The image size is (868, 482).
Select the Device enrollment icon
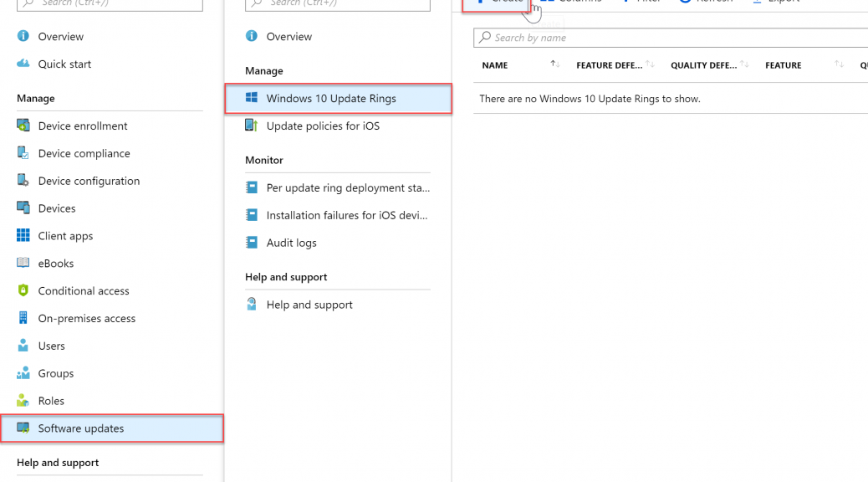(23, 126)
